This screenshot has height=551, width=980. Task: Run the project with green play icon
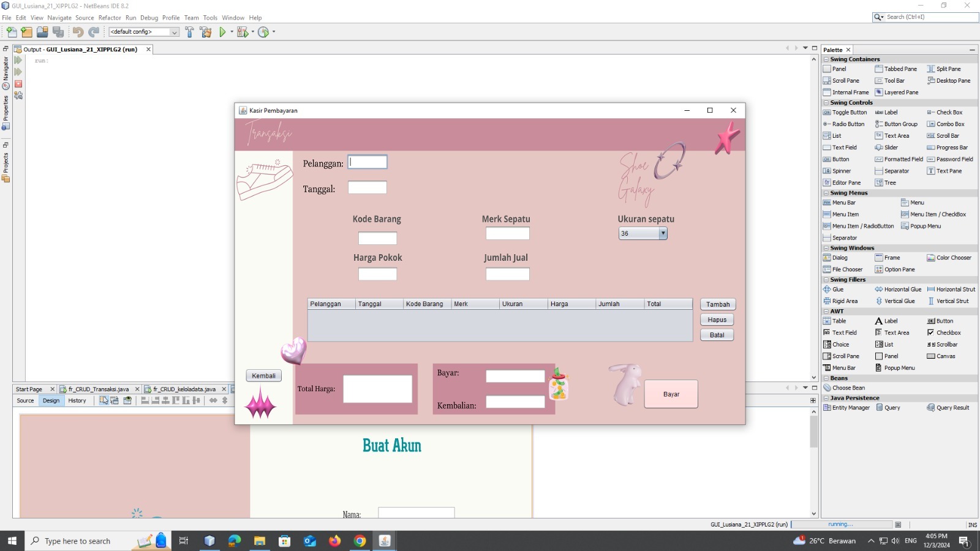222,32
